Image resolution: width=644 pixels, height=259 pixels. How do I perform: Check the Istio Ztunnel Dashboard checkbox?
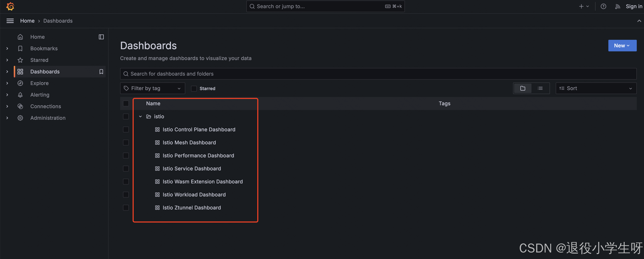click(126, 207)
